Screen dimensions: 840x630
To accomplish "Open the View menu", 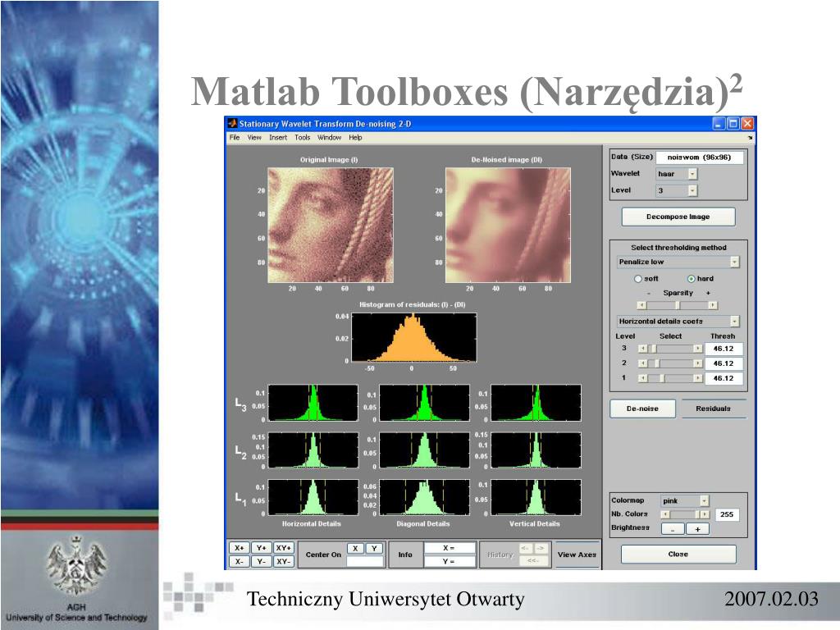I will coord(254,138).
